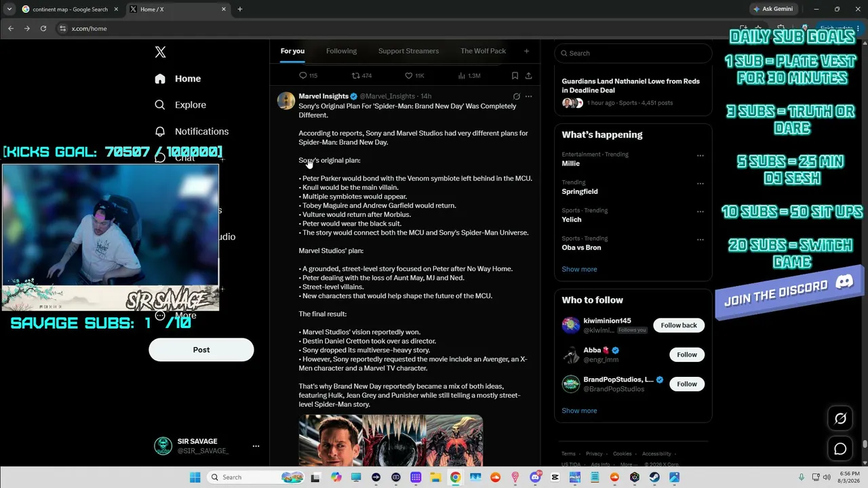
Task: Open Copilot from the taskbar
Action: [x=336, y=477]
